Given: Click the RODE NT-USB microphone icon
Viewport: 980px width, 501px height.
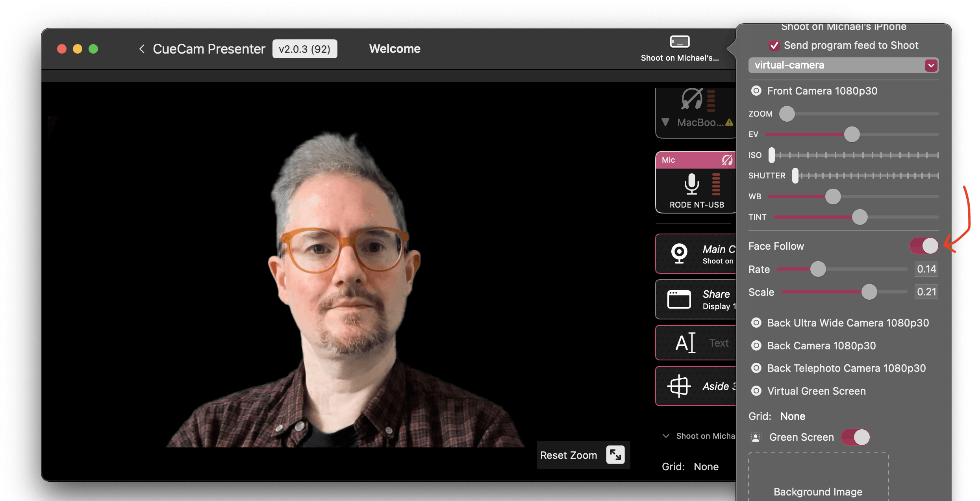Looking at the screenshot, I should [x=691, y=184].
